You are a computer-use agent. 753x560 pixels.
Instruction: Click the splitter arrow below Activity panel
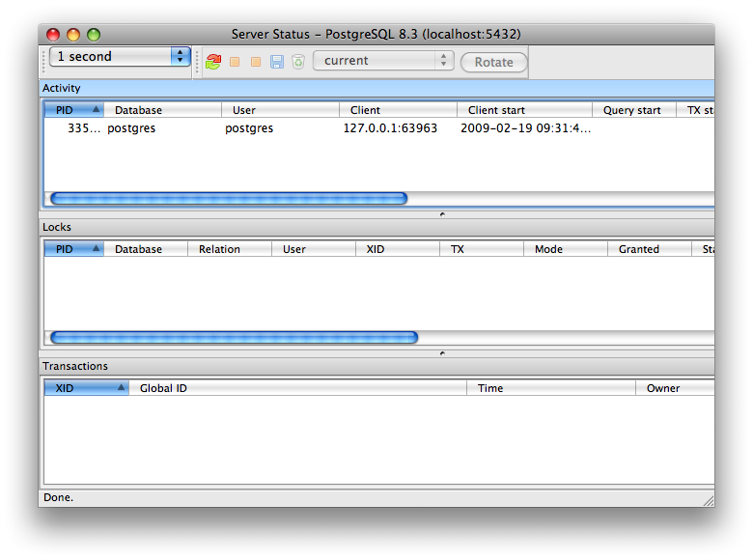(442, 214)
